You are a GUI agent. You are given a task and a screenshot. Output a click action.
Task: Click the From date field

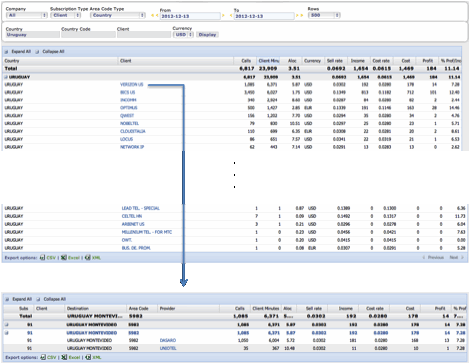click(x=190, y=16)
